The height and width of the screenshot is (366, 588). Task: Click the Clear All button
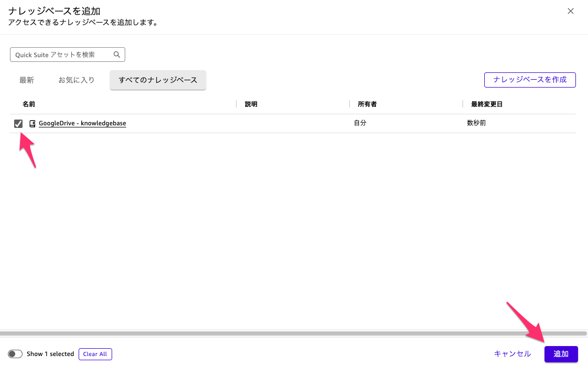click(x=95, y=354)
